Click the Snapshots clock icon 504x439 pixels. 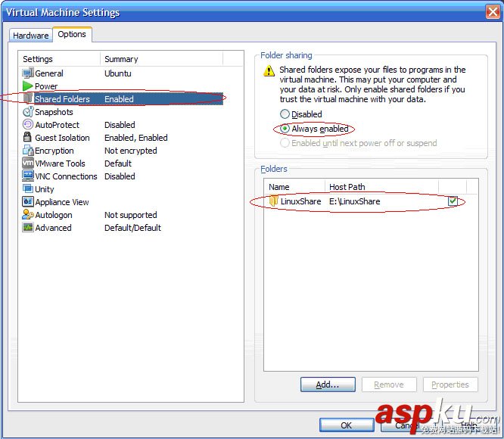tap(28, 111)
